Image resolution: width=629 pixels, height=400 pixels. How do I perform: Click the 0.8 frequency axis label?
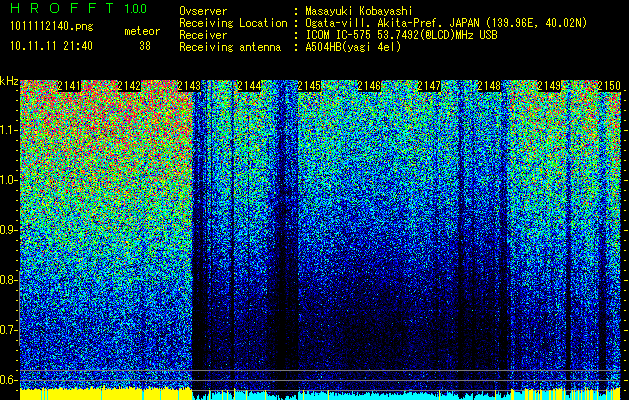(x=8, y=280)
